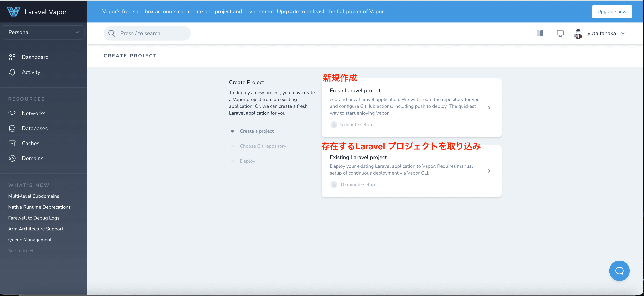This screenshot has height=296, width=644.
Task: Click the monitor icon in header
Action: coord(560,33)
